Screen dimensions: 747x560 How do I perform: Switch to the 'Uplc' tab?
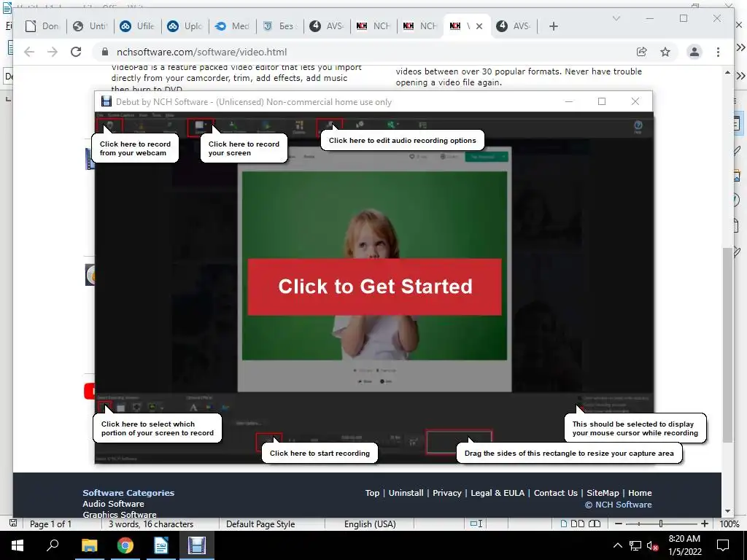(185, 26)
